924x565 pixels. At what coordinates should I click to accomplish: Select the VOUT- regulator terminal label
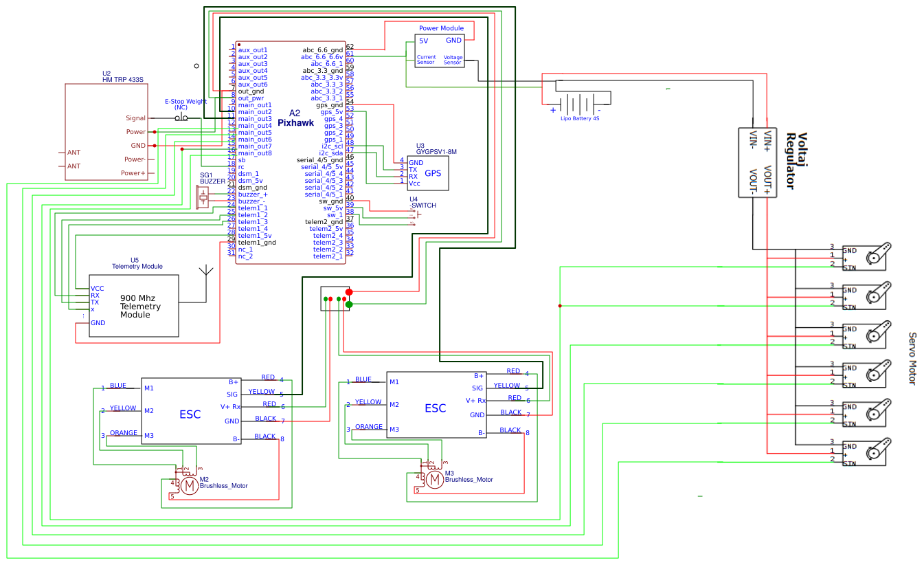tap(753, 181)
